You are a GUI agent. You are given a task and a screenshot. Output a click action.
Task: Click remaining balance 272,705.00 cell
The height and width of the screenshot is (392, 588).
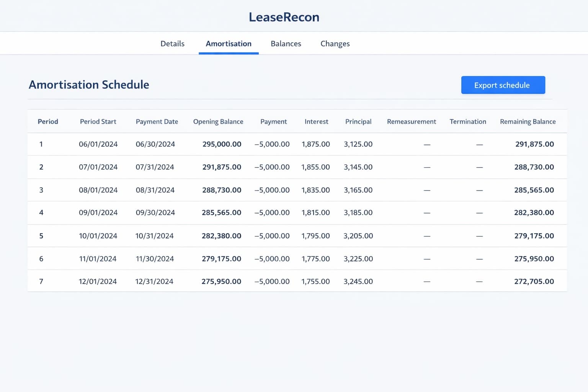coord(534,281)
